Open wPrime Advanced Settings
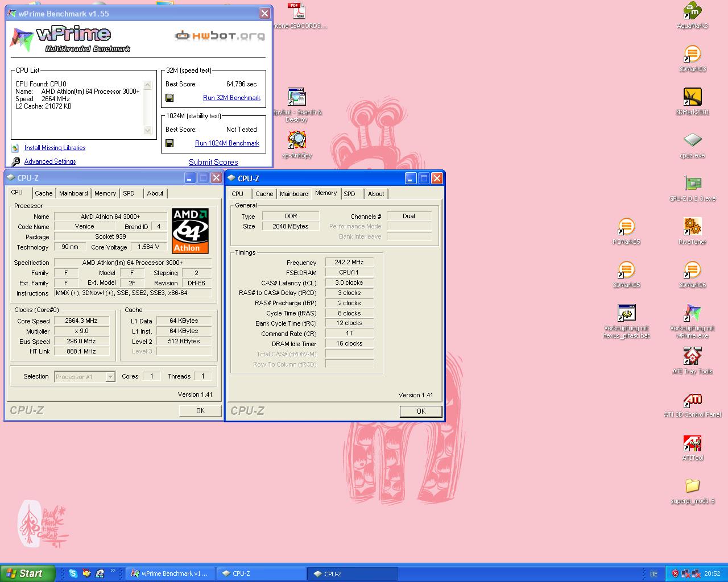Viewport: 728px width, 582px height. click(x=50, y=161)
